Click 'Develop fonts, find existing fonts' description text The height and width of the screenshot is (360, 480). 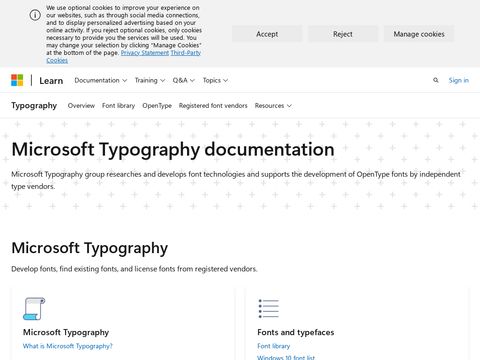coord(134,269)
